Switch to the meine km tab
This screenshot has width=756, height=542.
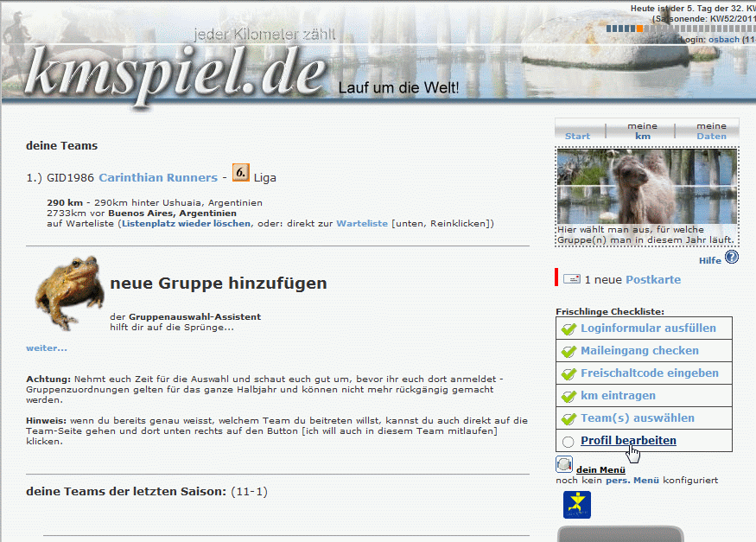[x=642, y=131]
